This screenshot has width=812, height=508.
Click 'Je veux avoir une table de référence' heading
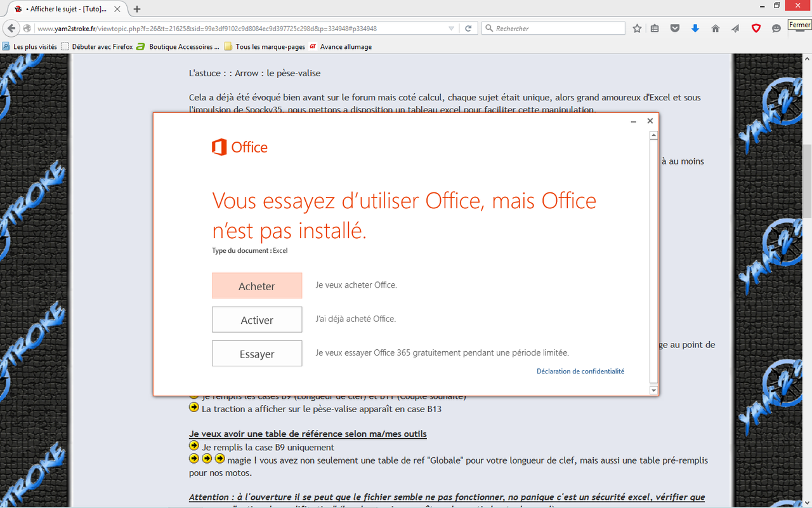coord(308,434)
